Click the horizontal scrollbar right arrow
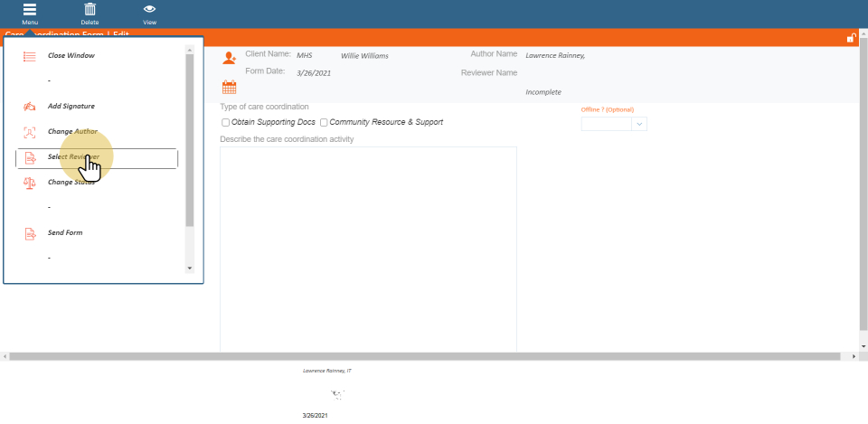868x424 pixels. [x=854, y=357]
